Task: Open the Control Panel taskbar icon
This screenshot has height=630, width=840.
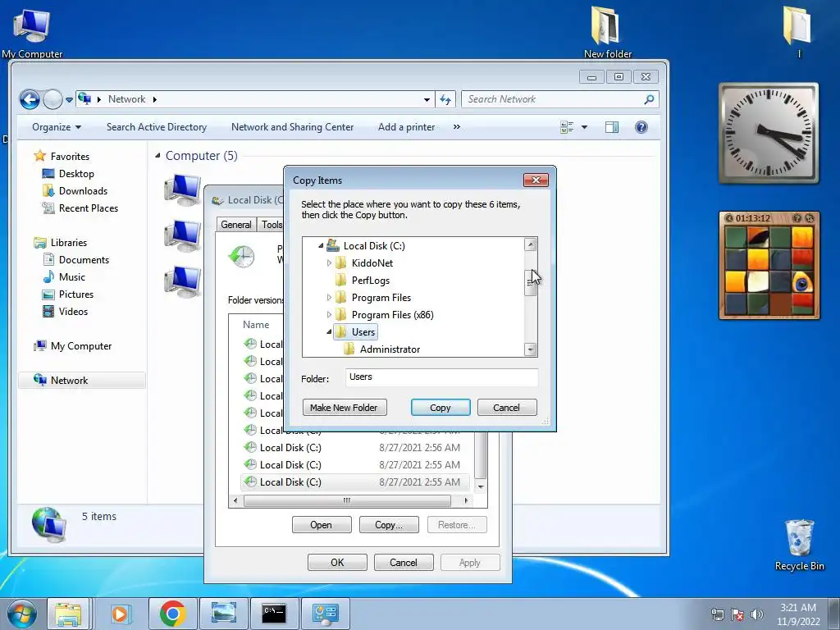Action: click(x=325, y=614)
